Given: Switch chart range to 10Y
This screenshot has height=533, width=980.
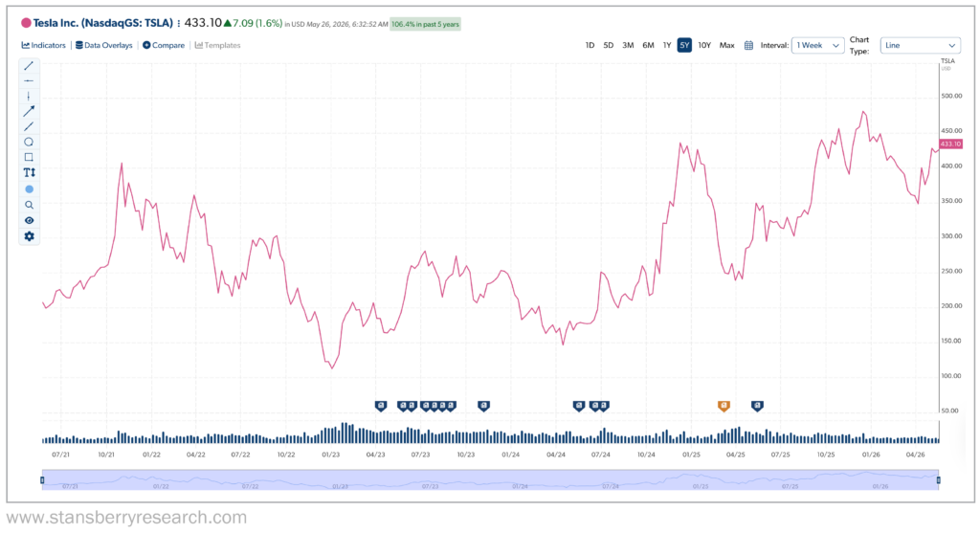Looking at the screenshot, I should (x=704, y=46).
